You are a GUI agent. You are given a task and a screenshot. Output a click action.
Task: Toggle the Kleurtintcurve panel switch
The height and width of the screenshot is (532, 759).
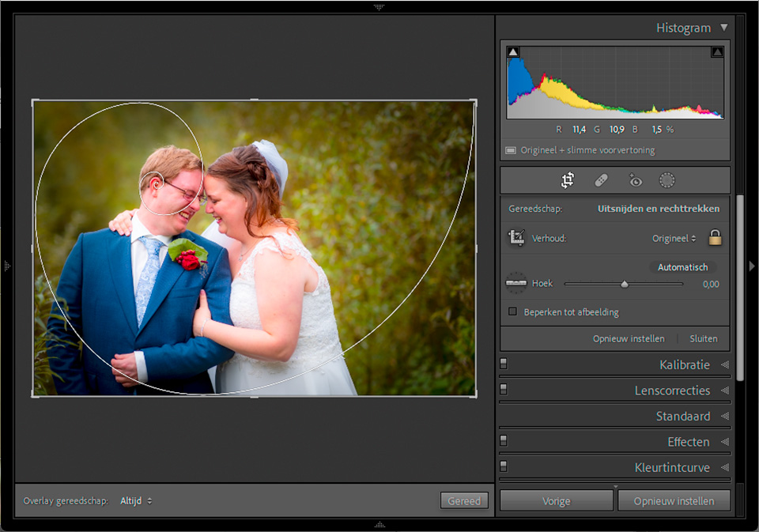(504, 466)
